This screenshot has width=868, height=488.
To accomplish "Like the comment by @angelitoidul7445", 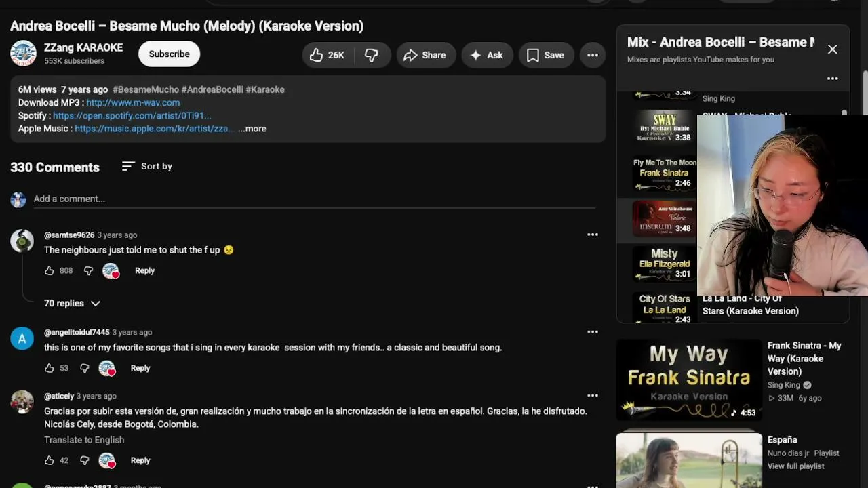I will click(x=49, y=368).
